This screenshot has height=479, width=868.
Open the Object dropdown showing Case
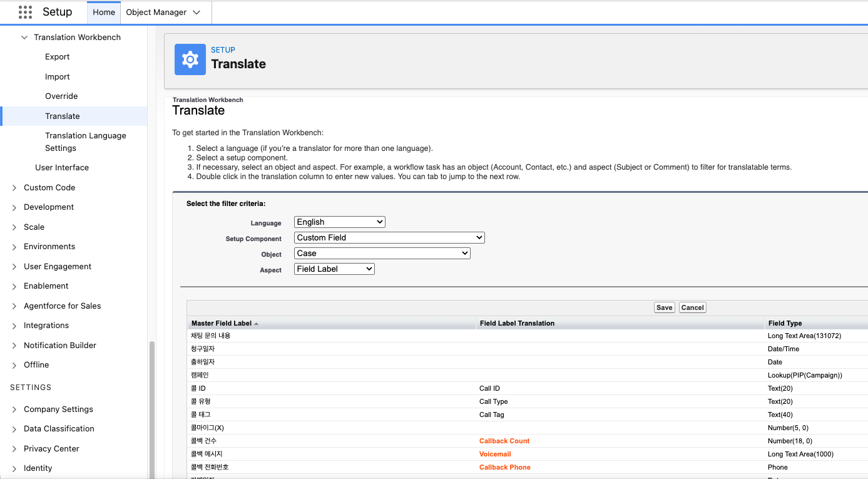click(382, 254)
